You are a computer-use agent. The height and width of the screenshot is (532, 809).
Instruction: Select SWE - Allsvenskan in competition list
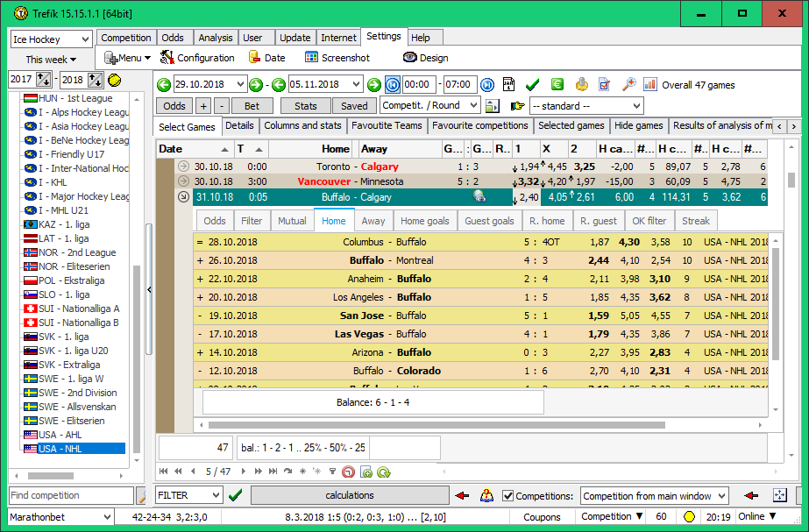(70, 407)
